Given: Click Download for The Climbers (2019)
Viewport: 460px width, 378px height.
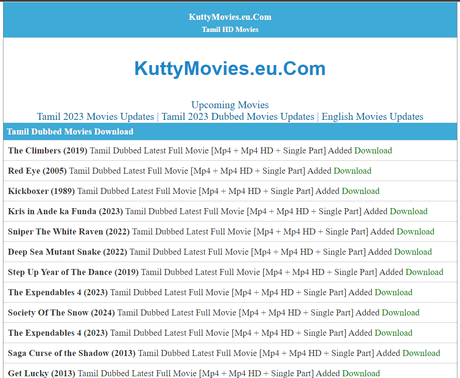Looking at the screenshot, I should pyautogui.click(x=373, y=151).
